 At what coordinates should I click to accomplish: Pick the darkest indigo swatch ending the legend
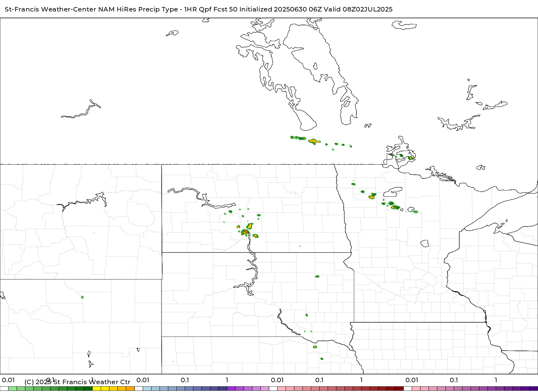(534, 389)
